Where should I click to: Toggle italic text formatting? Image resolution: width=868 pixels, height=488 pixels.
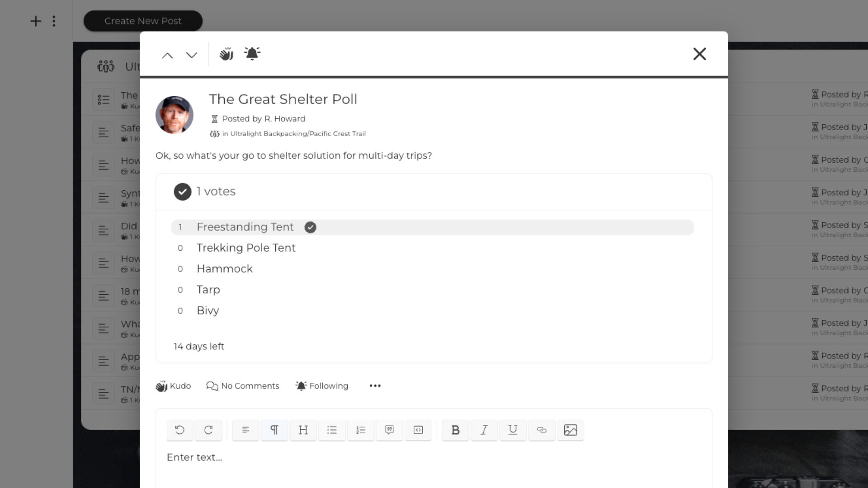point(484,430)
